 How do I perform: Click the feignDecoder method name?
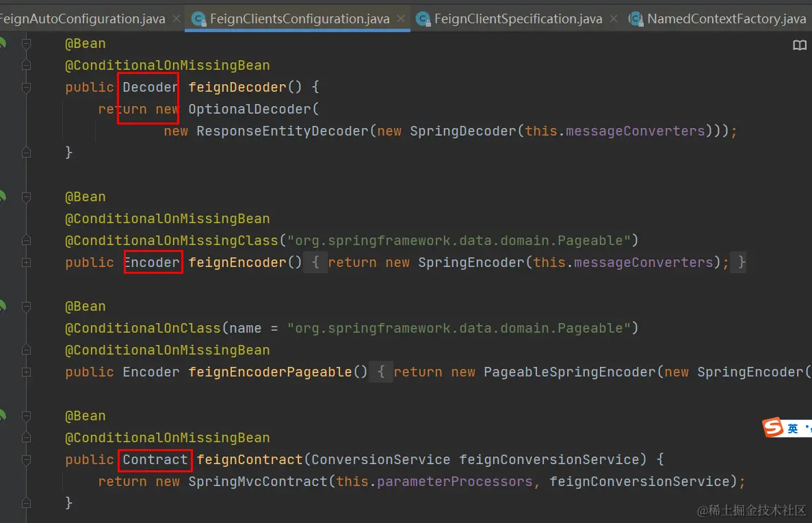click(x=237, y=87)
